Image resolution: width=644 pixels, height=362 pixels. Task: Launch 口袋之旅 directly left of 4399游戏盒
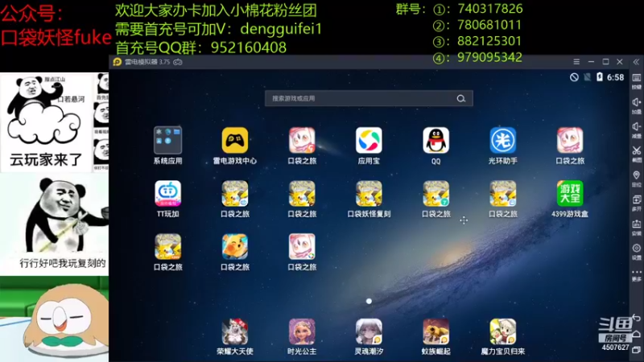click(x=502, y=193)
